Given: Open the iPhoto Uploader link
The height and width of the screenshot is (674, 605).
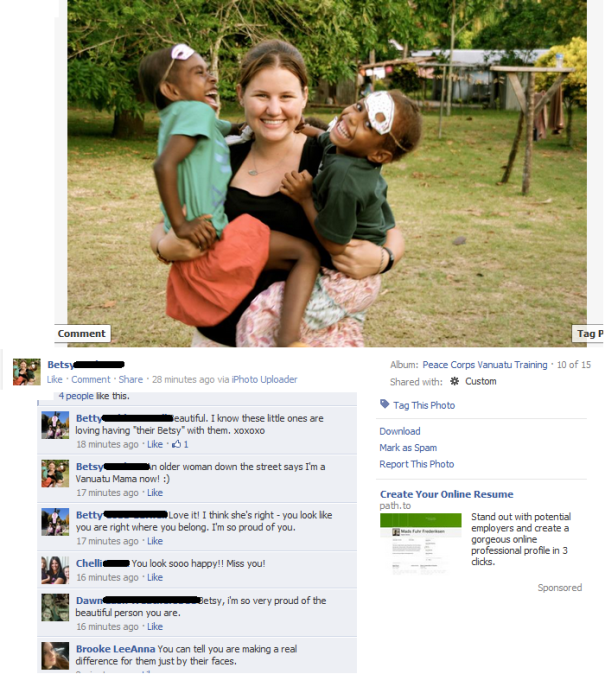Looking at the screenshot, I should (x=264, y=380).
